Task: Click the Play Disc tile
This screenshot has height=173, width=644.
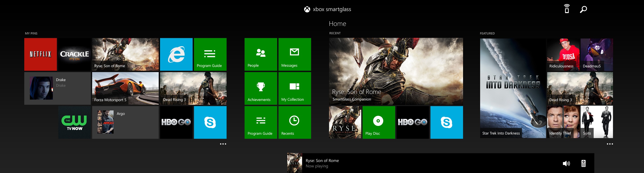Action: click(x=379, y=122)
